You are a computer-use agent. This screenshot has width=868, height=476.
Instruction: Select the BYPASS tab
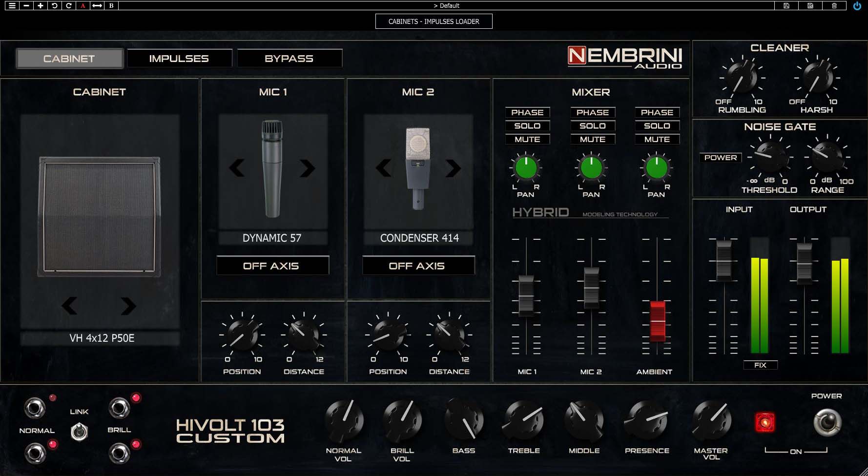coord(289,58)
